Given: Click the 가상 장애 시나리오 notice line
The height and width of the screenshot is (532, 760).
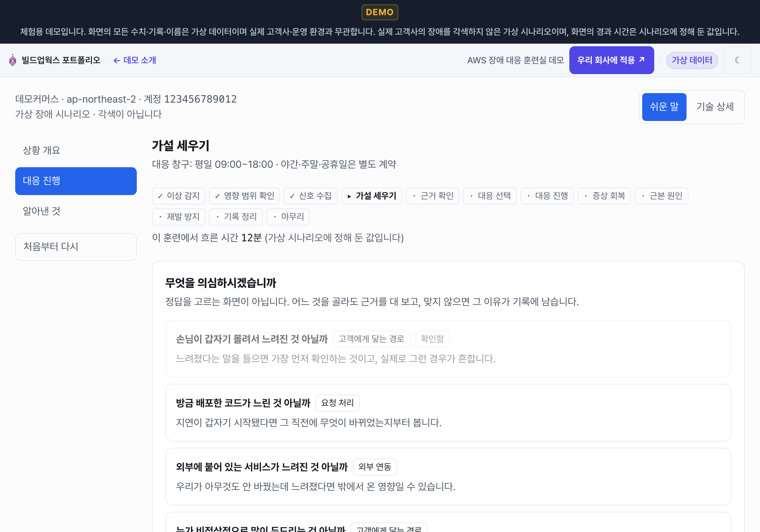Looking at the screenshot, I should coord(88,114).
